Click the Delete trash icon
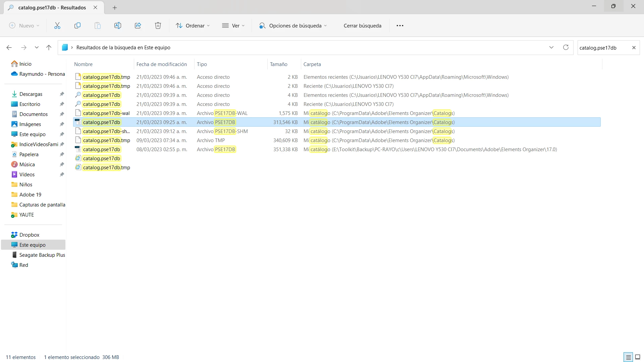Image resolution: width=644 pixels, height=362 pixels. coord(158,25)
